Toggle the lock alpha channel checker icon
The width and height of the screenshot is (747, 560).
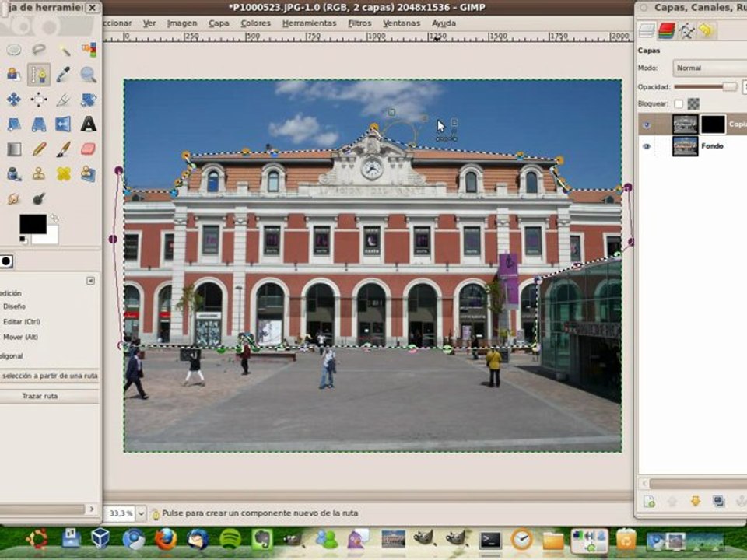(x=693, y=103)
